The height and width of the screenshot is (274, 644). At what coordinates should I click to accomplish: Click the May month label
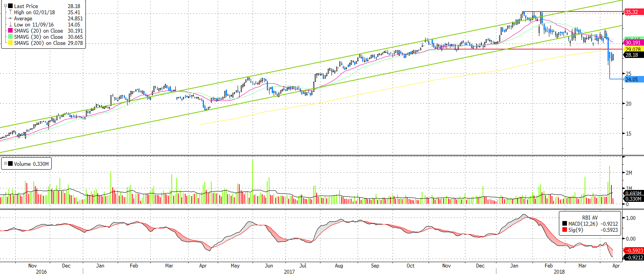235,266
